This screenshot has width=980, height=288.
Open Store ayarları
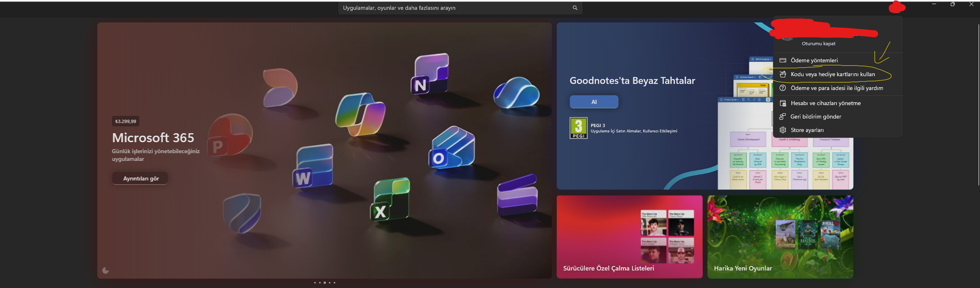[838, 130]
